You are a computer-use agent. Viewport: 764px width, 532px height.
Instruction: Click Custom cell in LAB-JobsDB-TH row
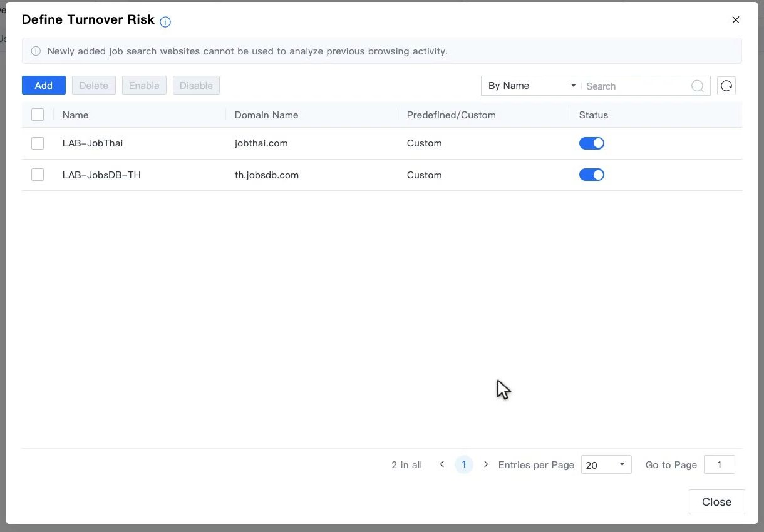[x=424, y=175]
